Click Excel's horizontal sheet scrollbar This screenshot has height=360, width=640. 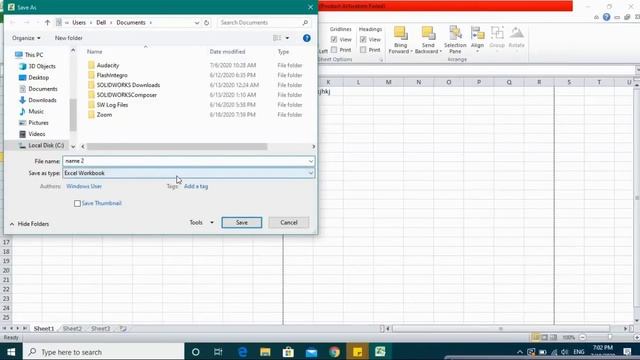pyautogui.click(x=501, y=329)
